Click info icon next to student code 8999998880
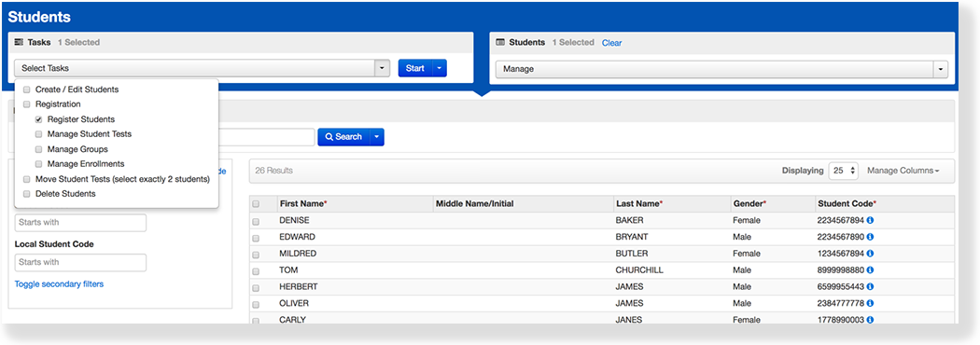Screen dimensions: 980x345 pos(870,270)
